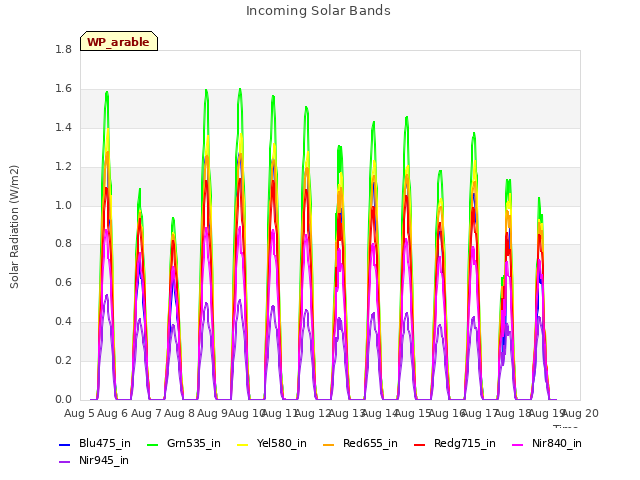Click the 1.4 y-axis tick label
The image size is (640, 480).
63,127
